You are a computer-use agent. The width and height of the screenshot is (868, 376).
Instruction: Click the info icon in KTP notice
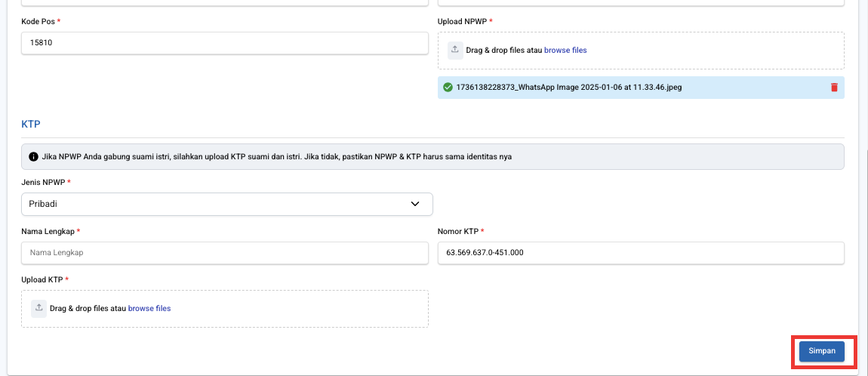[33, 157]
